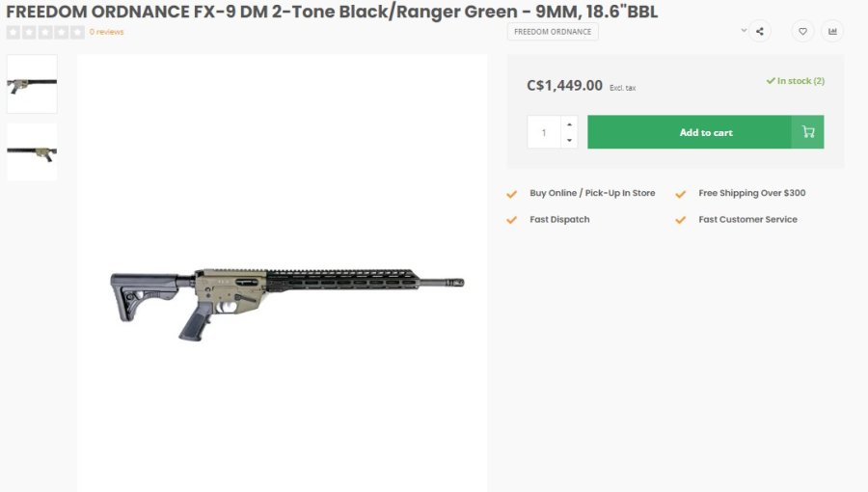Click the third rating star
868x492 pixels.
[x=45, y=32]
